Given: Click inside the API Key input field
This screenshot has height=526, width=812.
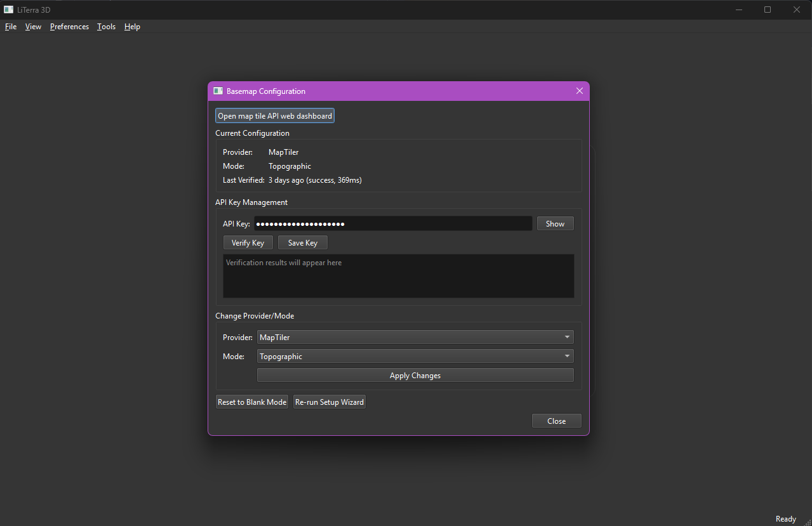Looking at the screenshot, I should [x=392, y=223].
